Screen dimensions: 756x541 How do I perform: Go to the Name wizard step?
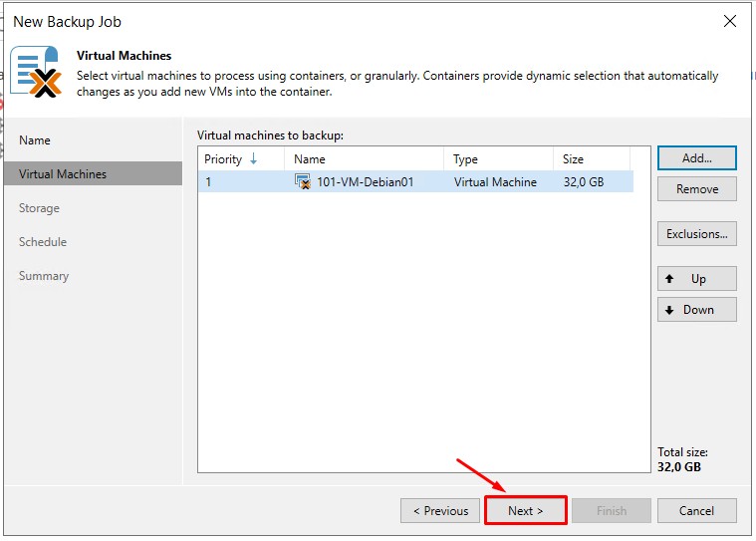point(35,140)
